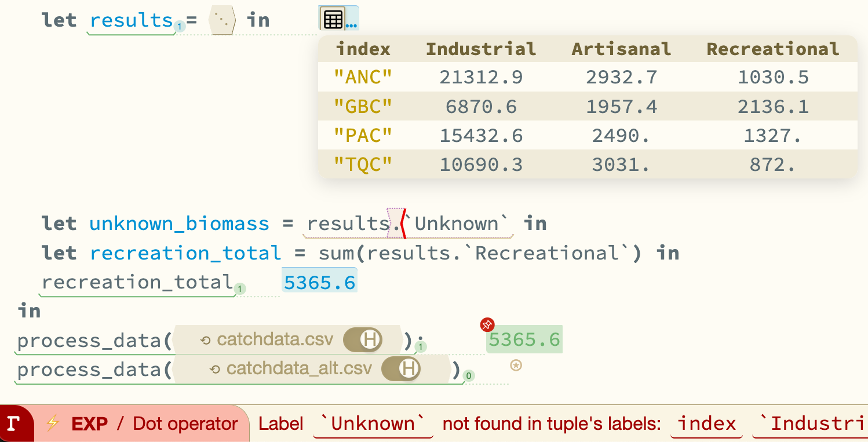Viewport: 868px width, 442px height.
Task: Click the star icon after catchdata_alt call
Action: click(516, 366)
